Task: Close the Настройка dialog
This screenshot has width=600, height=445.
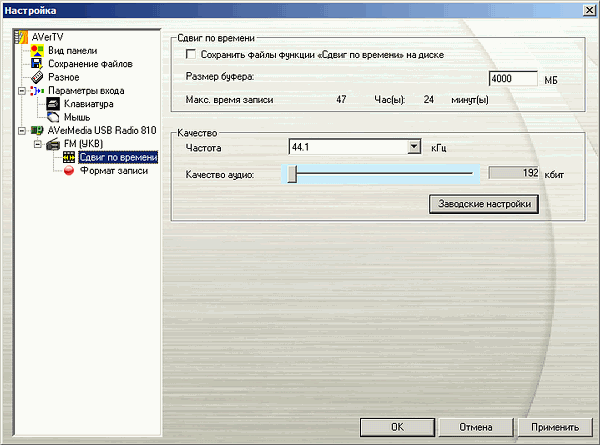Action: (589, 10)
